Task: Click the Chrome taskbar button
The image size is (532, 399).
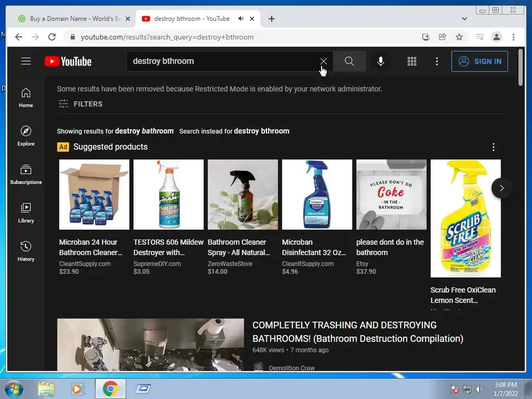Action: pyautogui.click(x=110, y=389)
